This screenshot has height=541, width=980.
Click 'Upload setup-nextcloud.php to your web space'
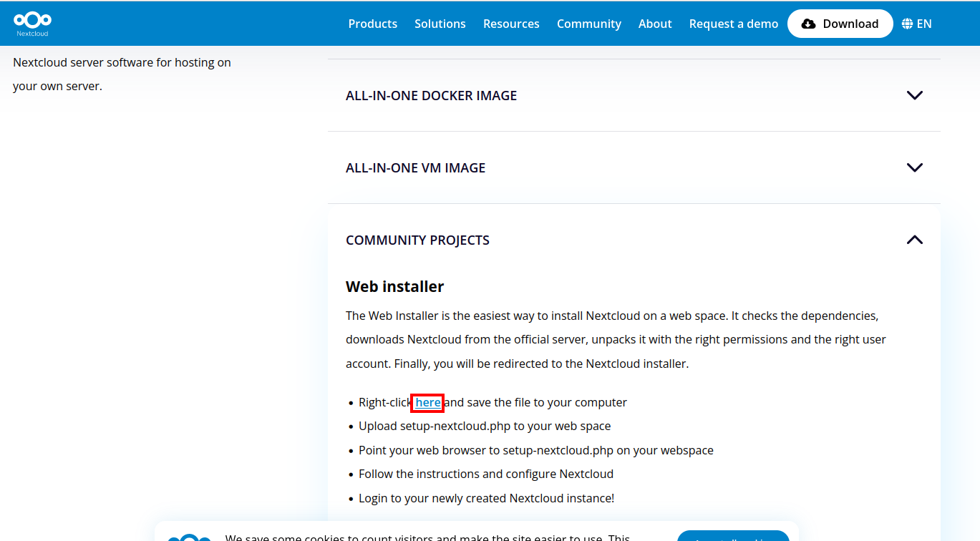pos(485,426)
